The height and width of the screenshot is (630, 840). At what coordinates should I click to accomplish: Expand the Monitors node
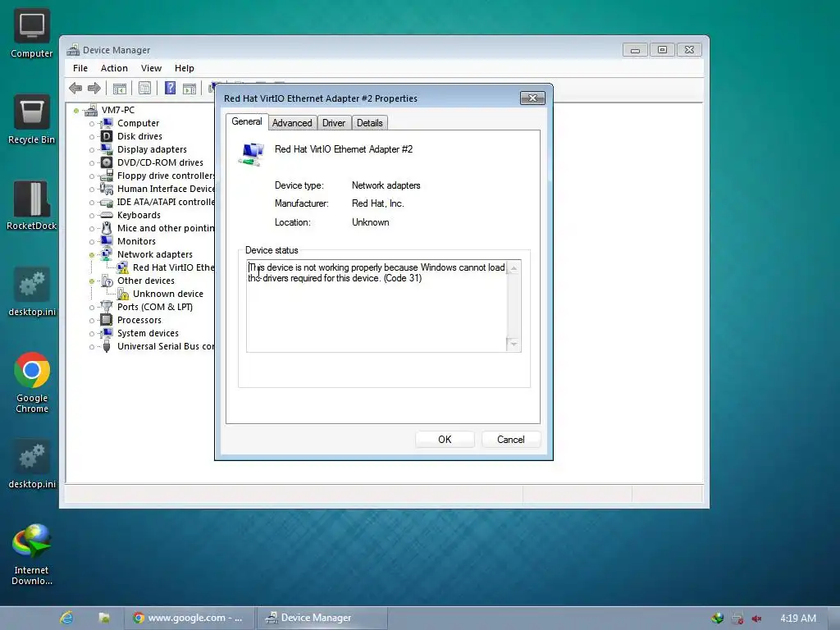[x=92, y=242]
